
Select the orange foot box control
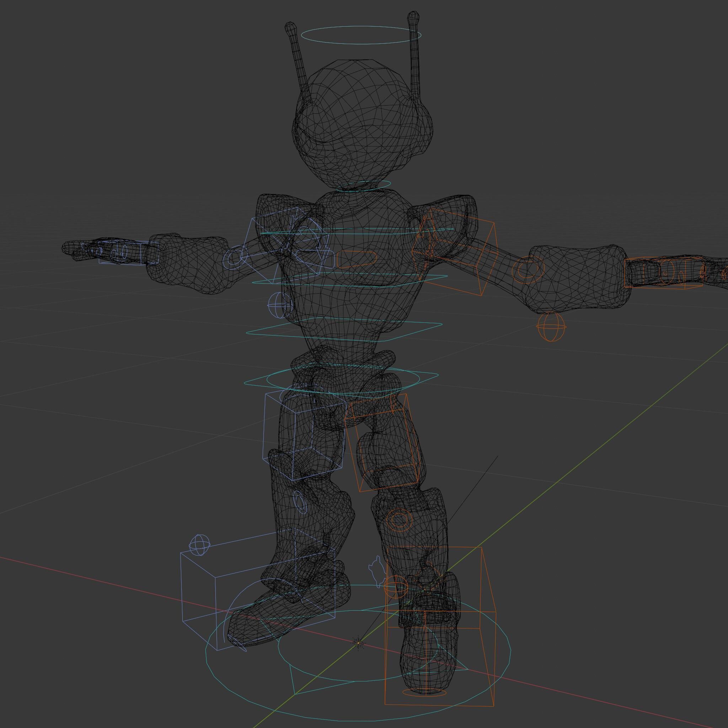(x=440, y=626)
